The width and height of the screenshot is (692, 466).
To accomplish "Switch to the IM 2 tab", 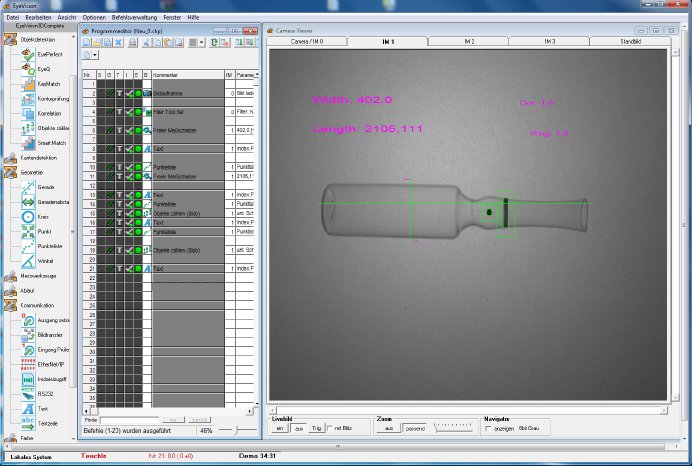I will point(469,41).
